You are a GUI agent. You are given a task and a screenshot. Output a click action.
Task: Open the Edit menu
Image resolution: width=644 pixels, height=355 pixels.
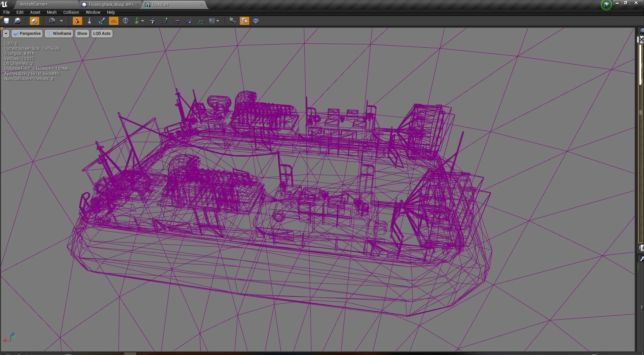click(x=20, y=12)
